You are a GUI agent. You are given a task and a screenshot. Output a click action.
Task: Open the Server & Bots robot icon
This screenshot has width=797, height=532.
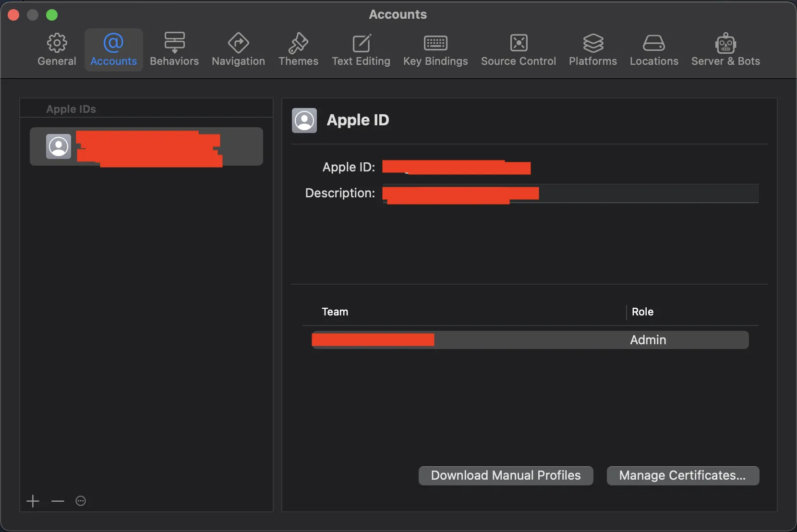point(725,43)
